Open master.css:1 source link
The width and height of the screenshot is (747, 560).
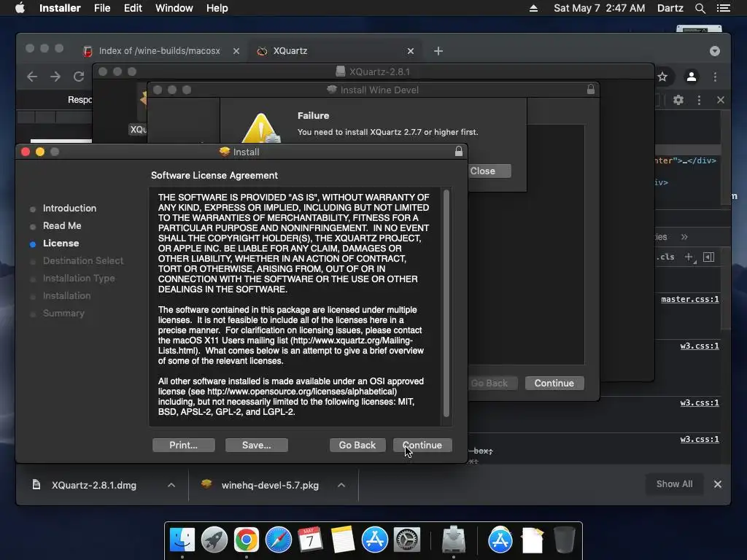(690, 299)
